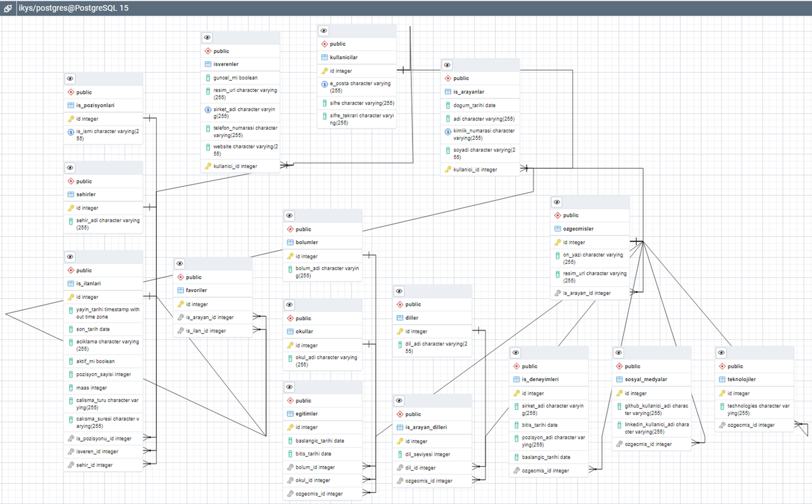The image size is (812, 504).
Task: Select the 'bolumler' table name
Action: pos(307,242)
